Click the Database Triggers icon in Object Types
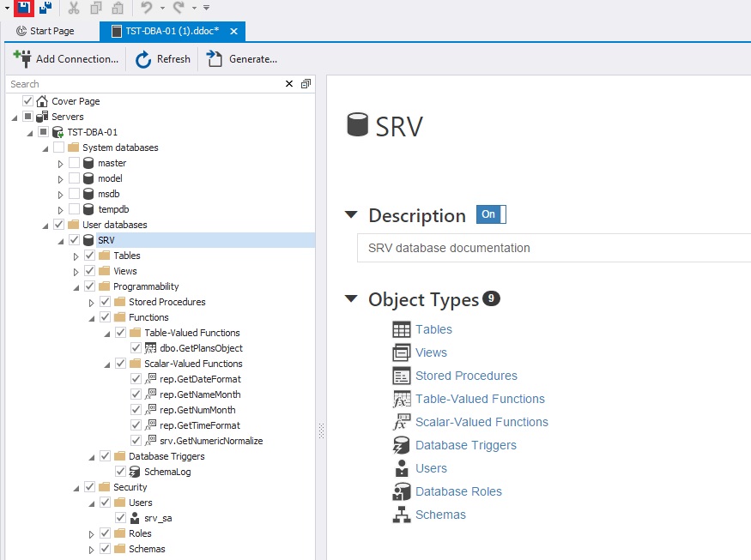 (401, 445)
